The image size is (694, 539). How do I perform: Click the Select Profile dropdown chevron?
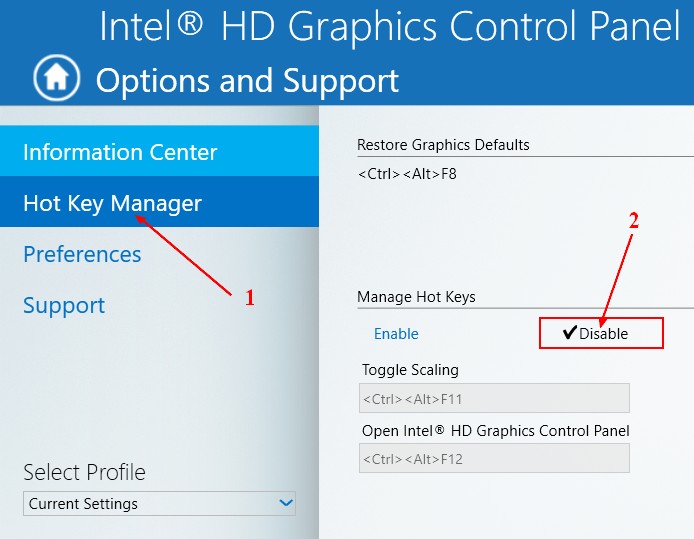(x=286, y=503)
